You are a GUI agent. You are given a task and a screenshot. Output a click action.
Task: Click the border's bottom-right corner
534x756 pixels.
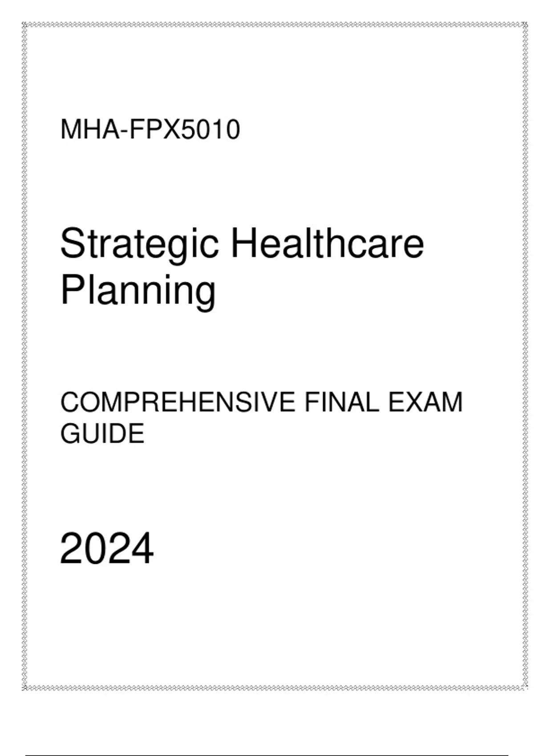524,688
